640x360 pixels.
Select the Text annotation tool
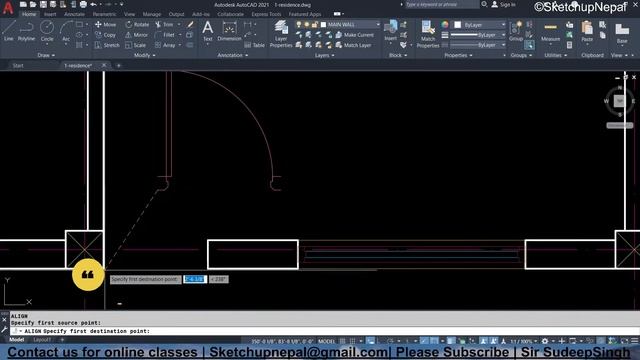point(207,31)
